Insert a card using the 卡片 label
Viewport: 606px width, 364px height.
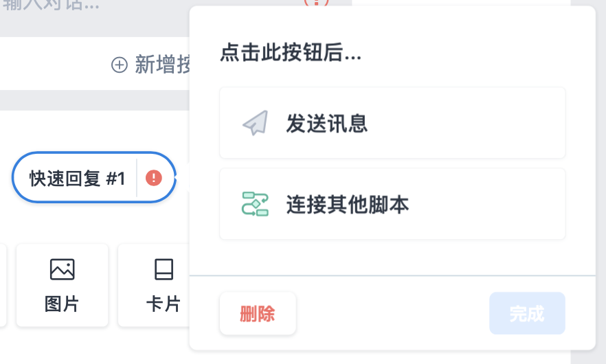coord(164,304)
